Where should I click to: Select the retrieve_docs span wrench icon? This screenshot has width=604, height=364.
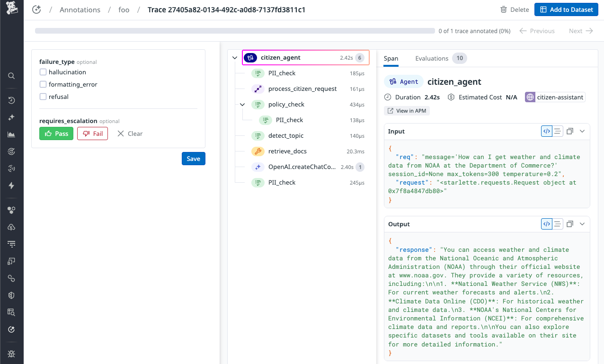pos(258,151)
